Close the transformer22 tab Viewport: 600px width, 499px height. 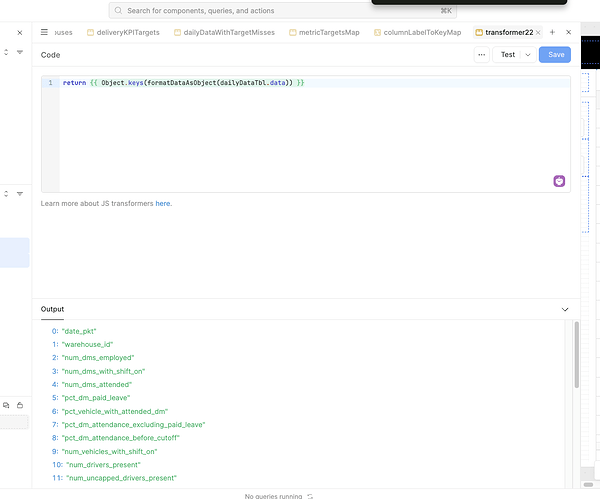[x=538, y=33]
